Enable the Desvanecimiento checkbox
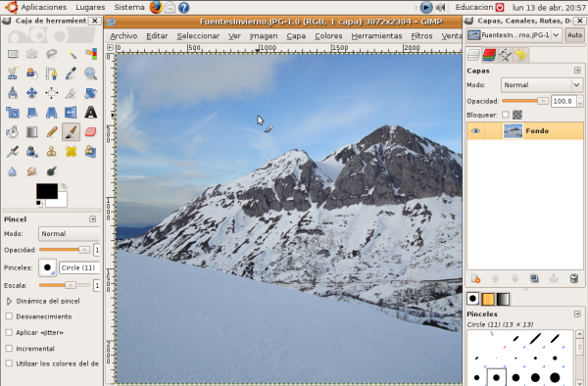Screen dimensions: 588x386 [10, 316]
